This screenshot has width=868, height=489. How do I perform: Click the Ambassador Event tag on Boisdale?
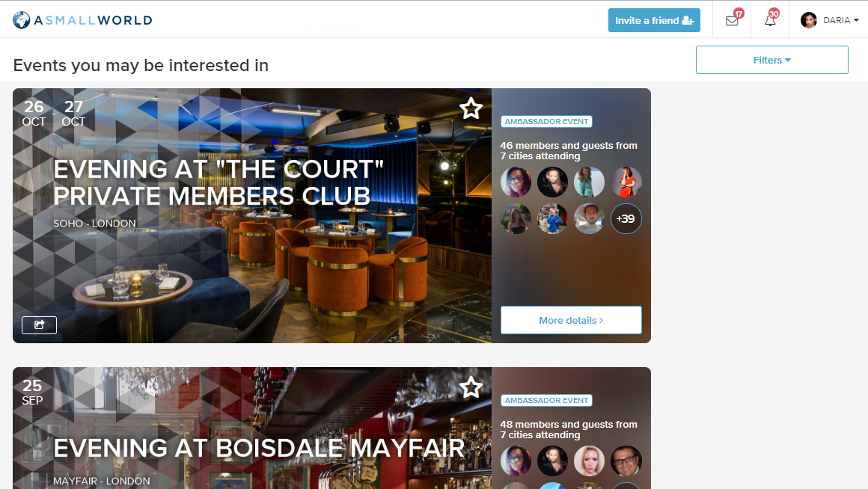pos(546,401)
